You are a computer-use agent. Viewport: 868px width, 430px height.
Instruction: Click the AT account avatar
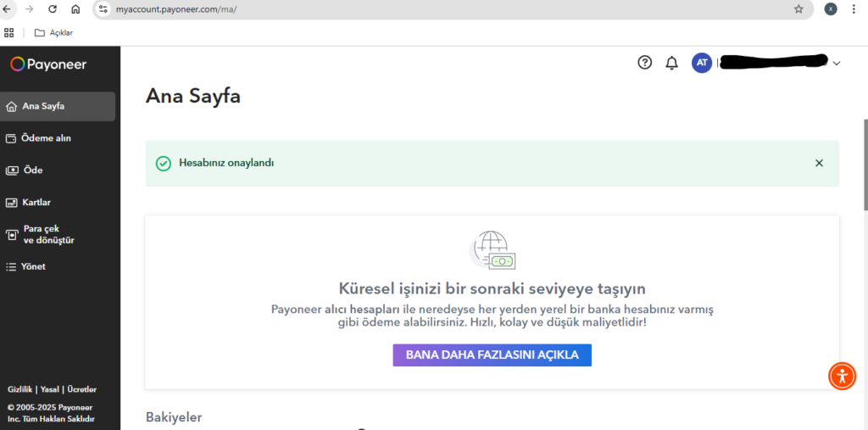coord(702,63)
